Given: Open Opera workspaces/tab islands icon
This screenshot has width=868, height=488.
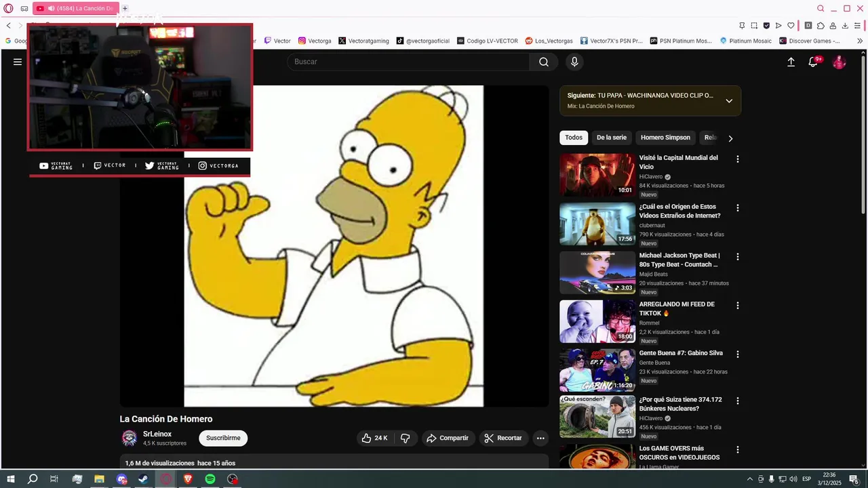Looking at the screenshot, I should click(x=24, y=9).
